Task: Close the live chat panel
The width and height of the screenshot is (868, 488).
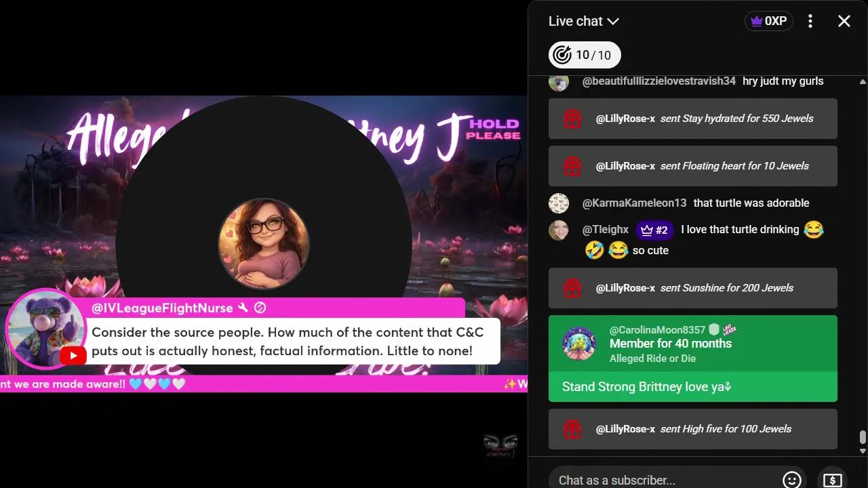Action: tap(844, 21)
